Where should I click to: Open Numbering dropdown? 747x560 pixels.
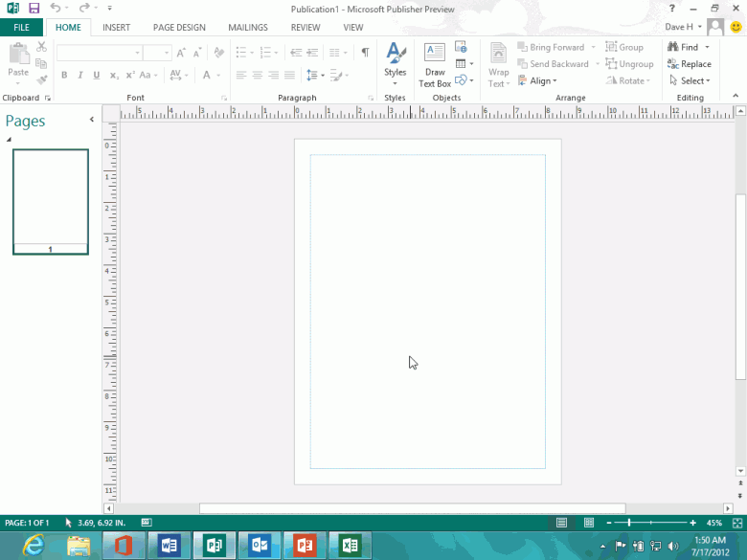(277, 53)
